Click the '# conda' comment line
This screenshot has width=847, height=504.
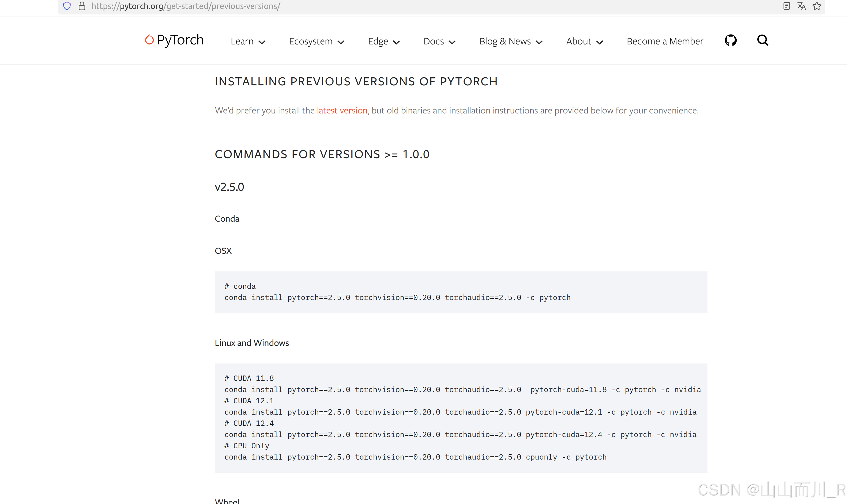(240, 286)
